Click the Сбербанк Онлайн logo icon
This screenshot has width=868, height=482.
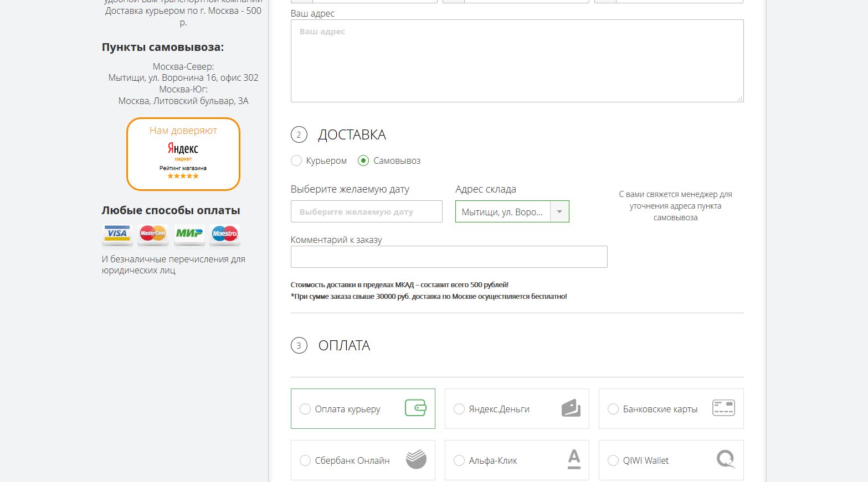pos(416,459)
